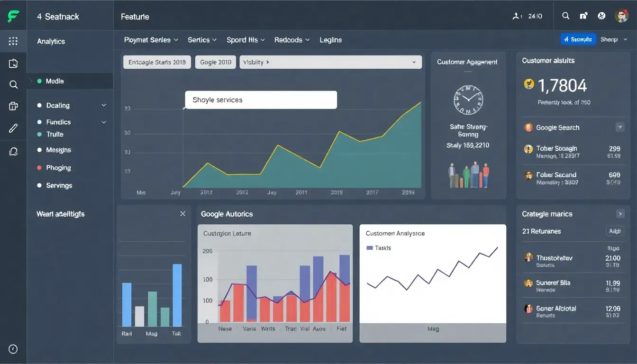
Task: Select the pencil edit icon in sidebar
Action: pyautogui.click(x=13, y=128)
